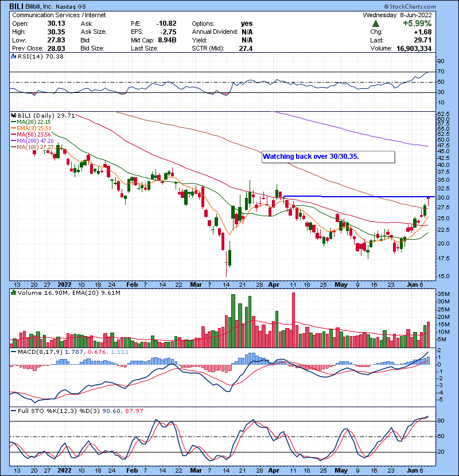459x476 pixels.
Task: Click the May label on the price chart axis
Action: pos(341,284)
